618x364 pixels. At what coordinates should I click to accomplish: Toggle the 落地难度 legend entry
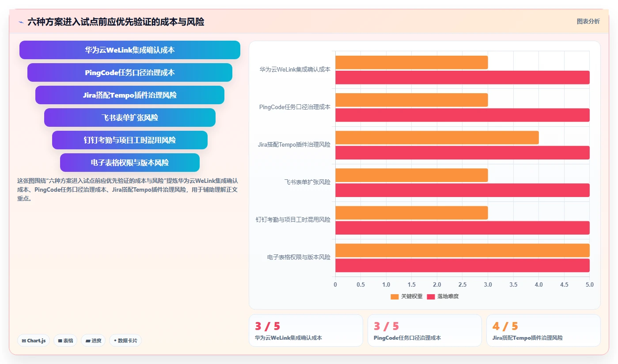(x=443, y=296)
